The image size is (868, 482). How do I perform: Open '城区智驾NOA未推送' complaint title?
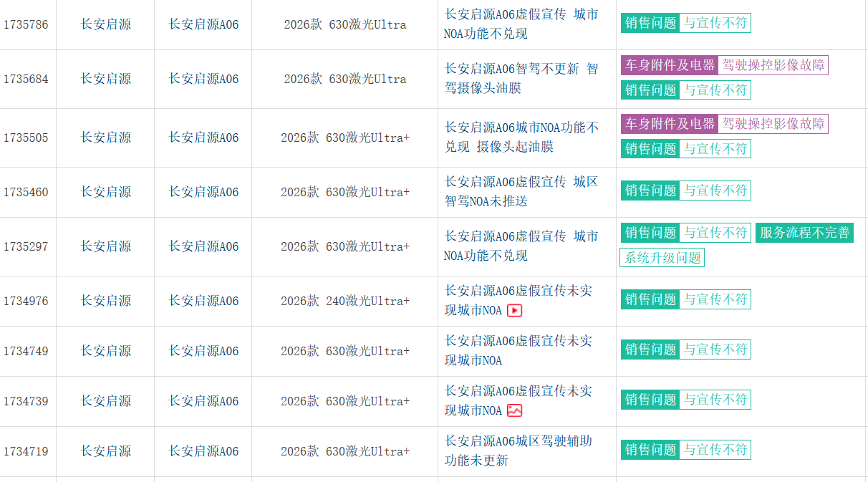point(521,192)
